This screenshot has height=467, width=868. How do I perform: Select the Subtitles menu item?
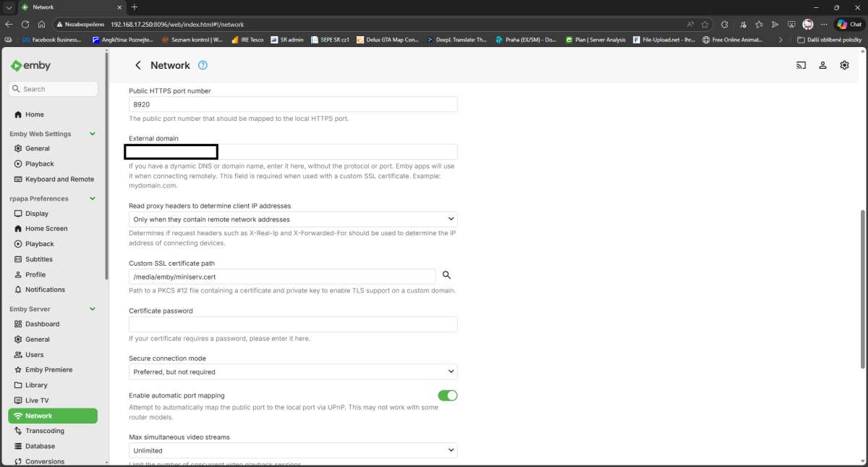pyautogui.click(x=38, y=258)
